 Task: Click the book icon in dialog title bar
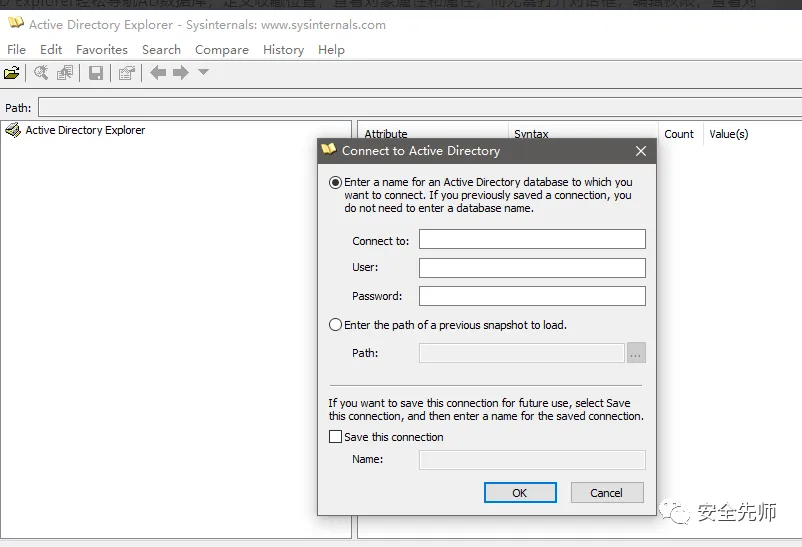coord(329,149)
